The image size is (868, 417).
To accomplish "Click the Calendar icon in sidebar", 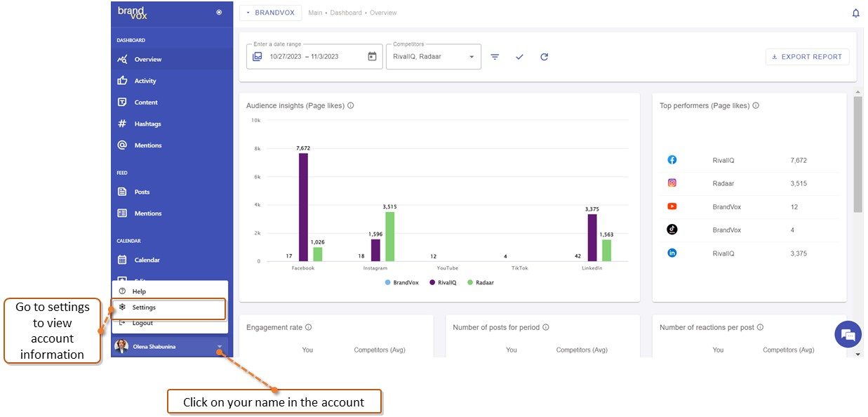I will [x=122, y=260].
